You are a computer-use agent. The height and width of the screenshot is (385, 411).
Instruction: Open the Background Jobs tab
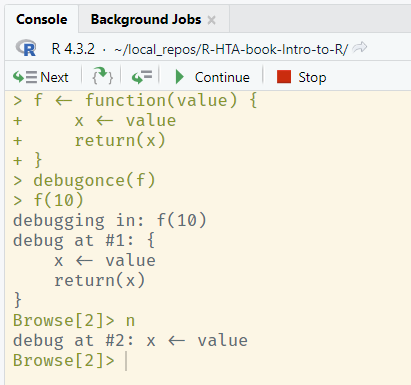click(x=146, y=19)
